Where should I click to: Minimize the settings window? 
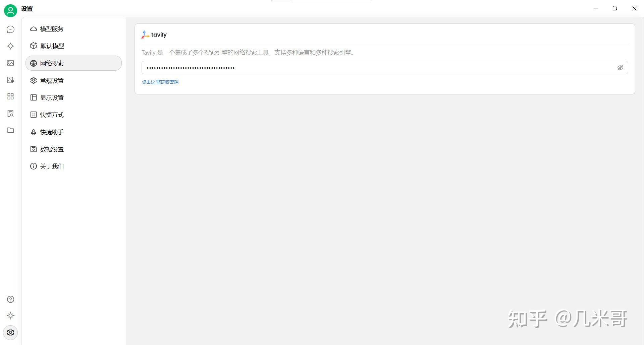(x=596, y=8)
